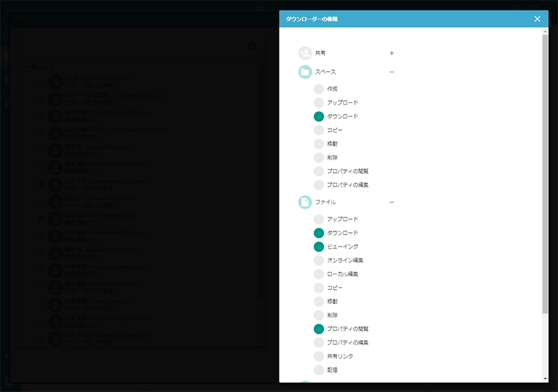Click the ファイル section label

click(x=325, y=202)
